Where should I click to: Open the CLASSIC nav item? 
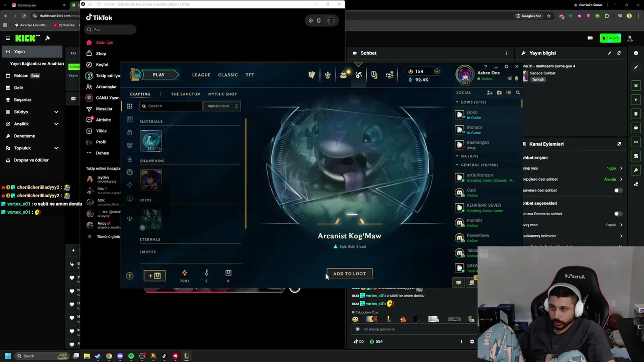click(x=228, y=75)
